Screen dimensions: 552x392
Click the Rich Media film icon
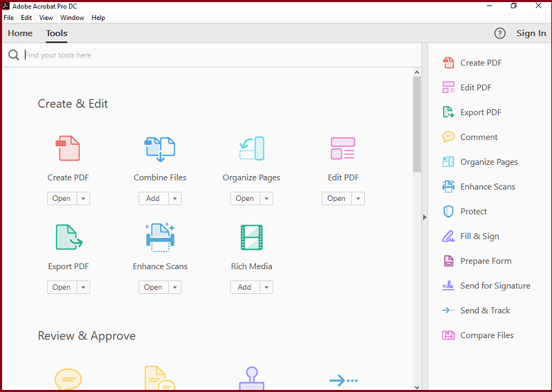252,237
